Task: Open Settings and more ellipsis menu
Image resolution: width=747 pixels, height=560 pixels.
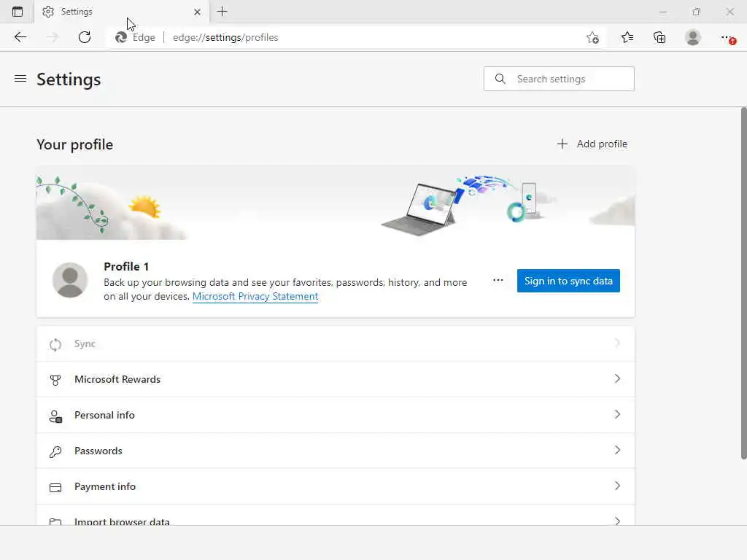Action: point(727,37)
